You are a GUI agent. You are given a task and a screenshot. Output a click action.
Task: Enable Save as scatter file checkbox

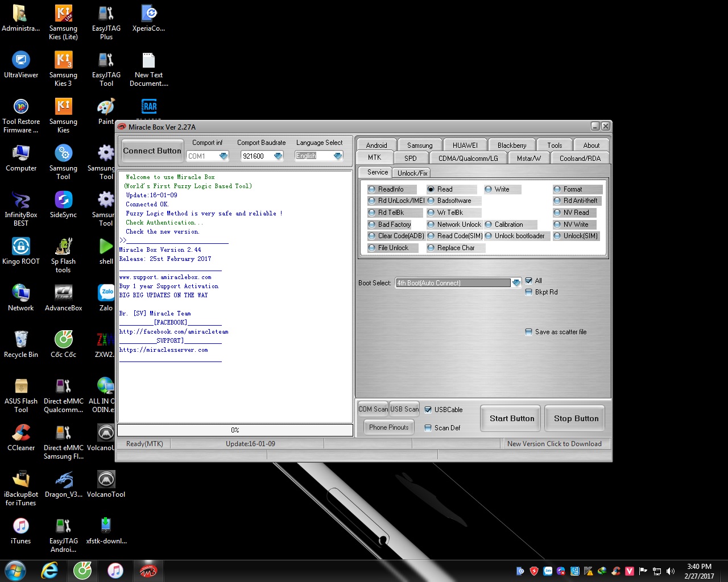[556, 332]
